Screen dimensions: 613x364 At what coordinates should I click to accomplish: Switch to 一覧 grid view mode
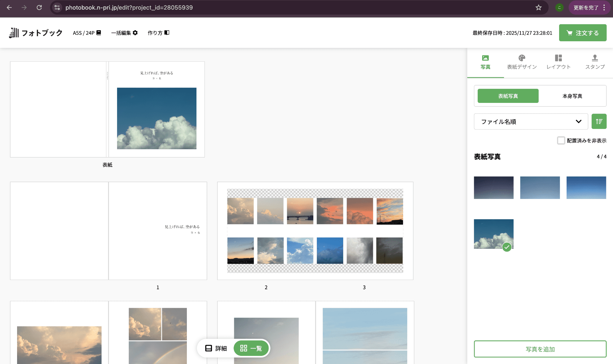(251, 348)
